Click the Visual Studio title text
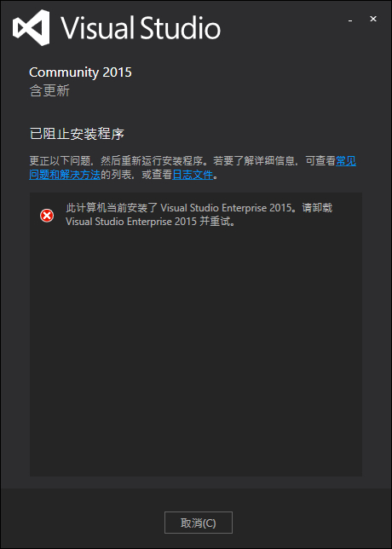392x549 pixels. tap(141, 28)
